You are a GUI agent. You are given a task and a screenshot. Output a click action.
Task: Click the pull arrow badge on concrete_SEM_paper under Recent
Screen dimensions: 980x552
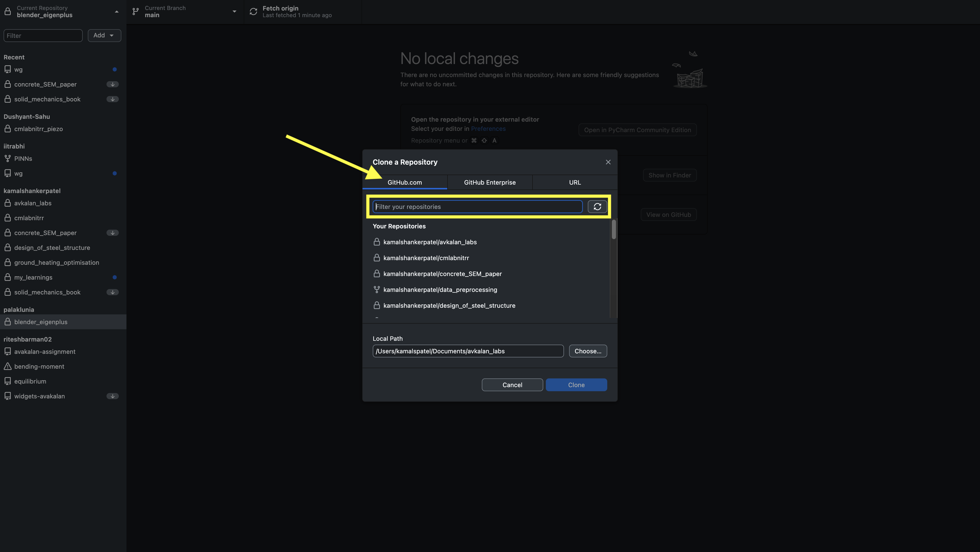113,84
